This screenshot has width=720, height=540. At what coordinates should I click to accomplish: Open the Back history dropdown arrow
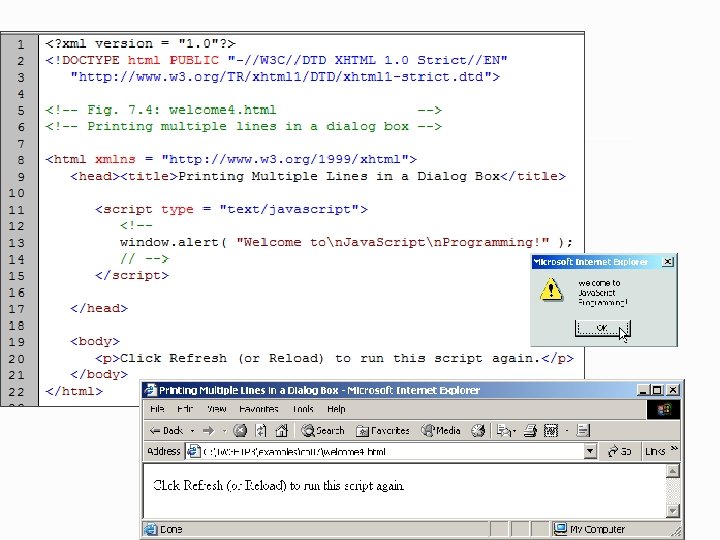point(192,431)
